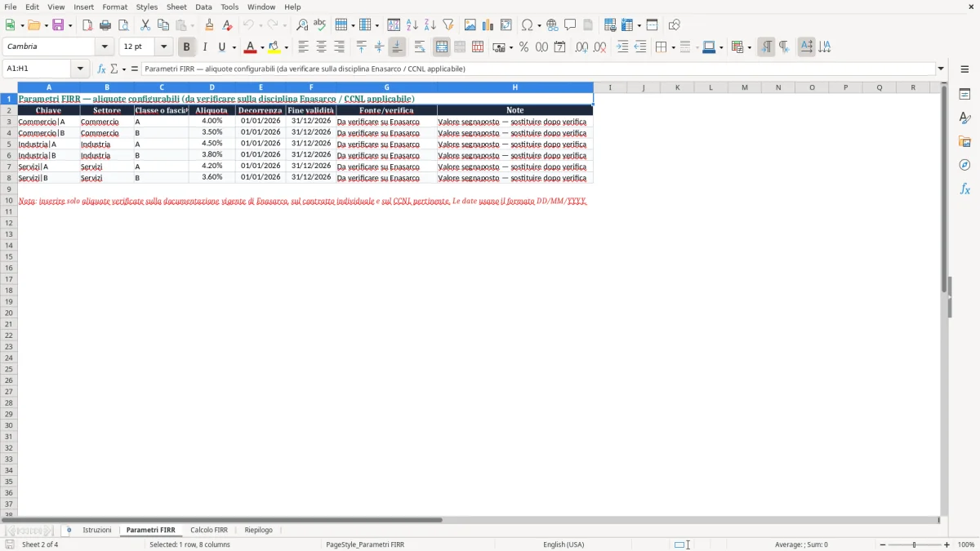Click the Save document icon
Image resolution: width=980 pixels, height=551 pixels.
click(x=58, y=25)
